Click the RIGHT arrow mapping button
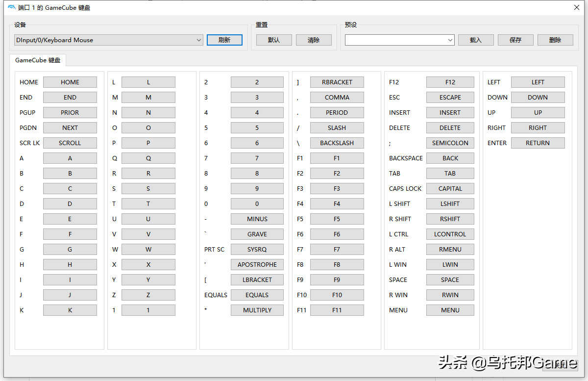The image size is (588, 381). pyautogui.click(x=538, y=128)
